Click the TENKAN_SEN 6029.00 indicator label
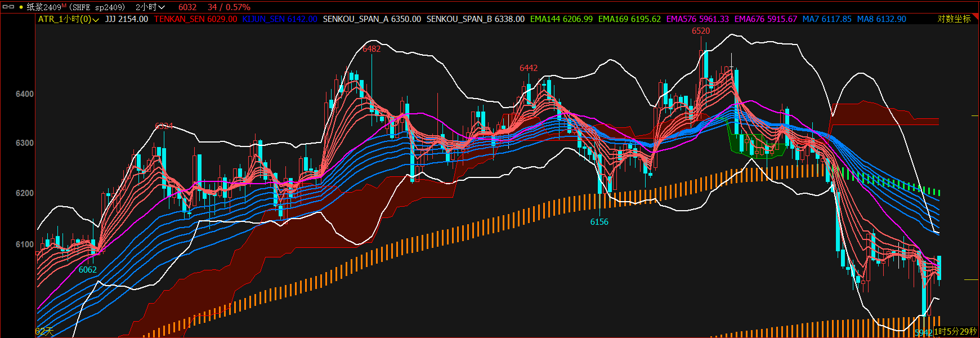The height and width of the screenshot is (338, 980). tap(195, 19)
